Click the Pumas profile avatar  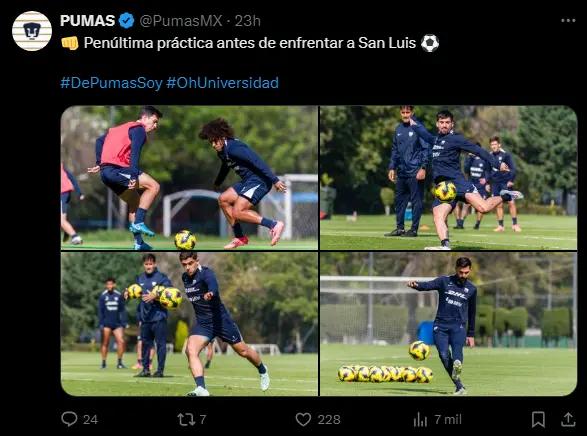click(32, 31)
